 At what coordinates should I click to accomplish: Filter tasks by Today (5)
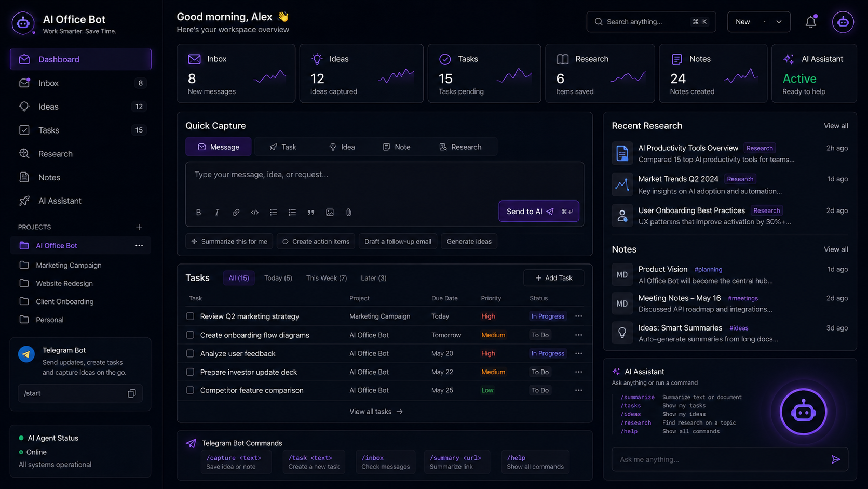click(x=278, y=278)
